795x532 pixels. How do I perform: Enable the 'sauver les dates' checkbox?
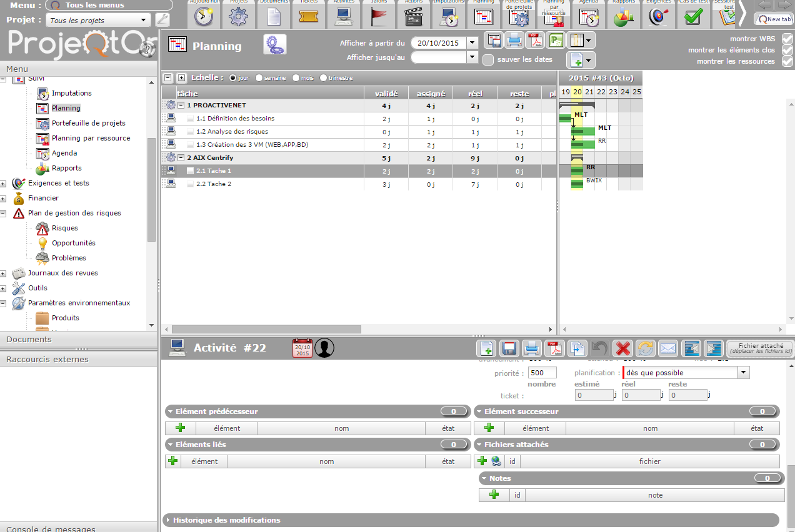pos(488,59)
